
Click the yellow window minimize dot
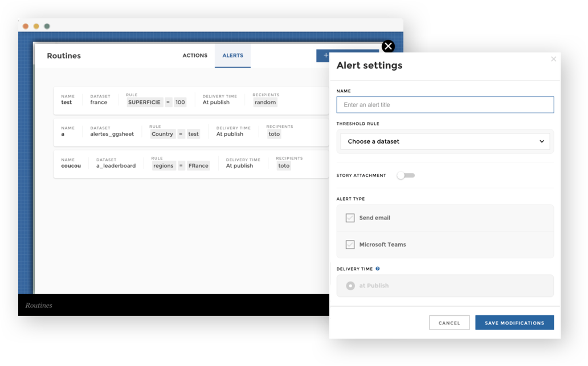point(36,26)
